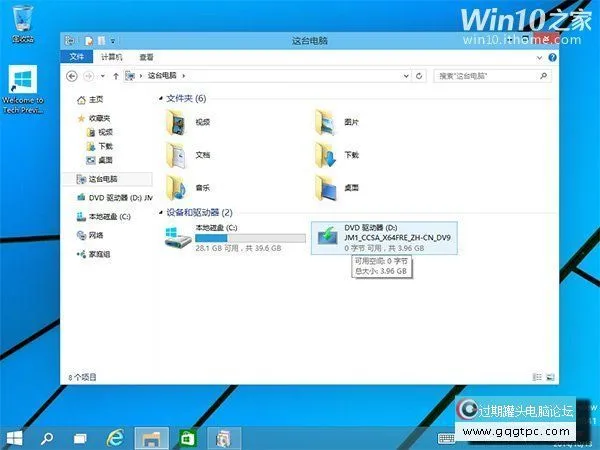Switch to details view in status bar
Image resolution: width=600 pixels, height=450 pixels.
(x=537, y=377)
